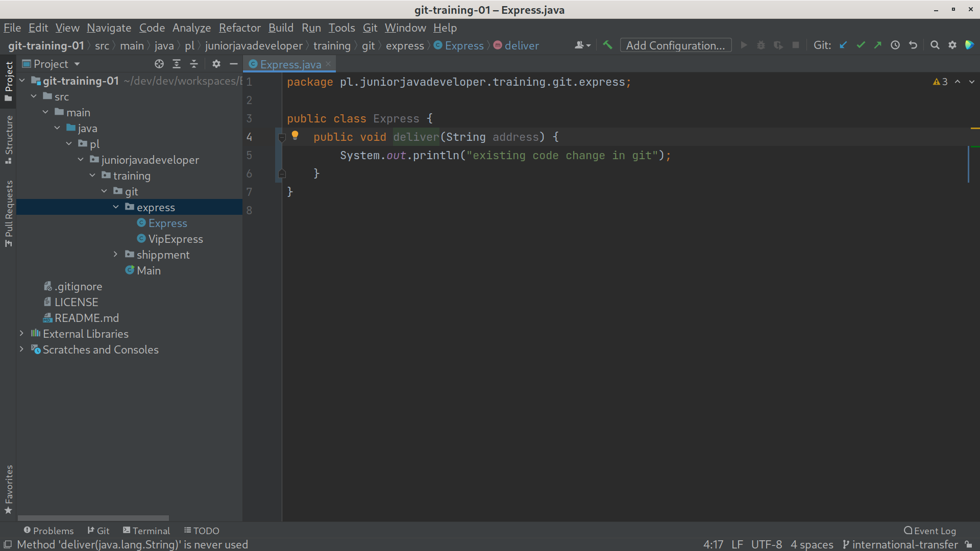Click the build project hammer icon
980x551 pixels.
point(607,45)
